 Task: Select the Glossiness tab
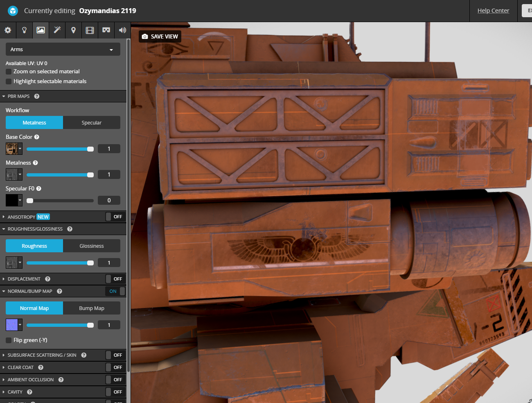tap(91, 246)
